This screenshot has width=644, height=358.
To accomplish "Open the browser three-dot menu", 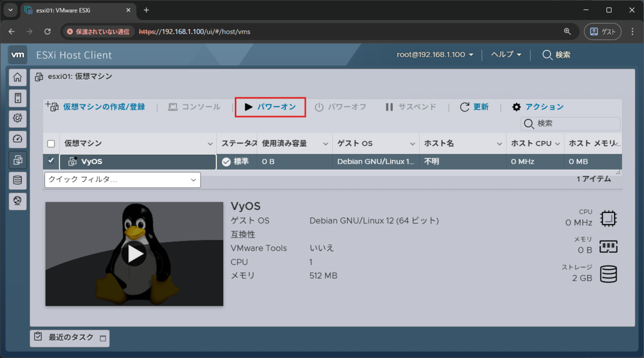I will [x=633, y=32].
